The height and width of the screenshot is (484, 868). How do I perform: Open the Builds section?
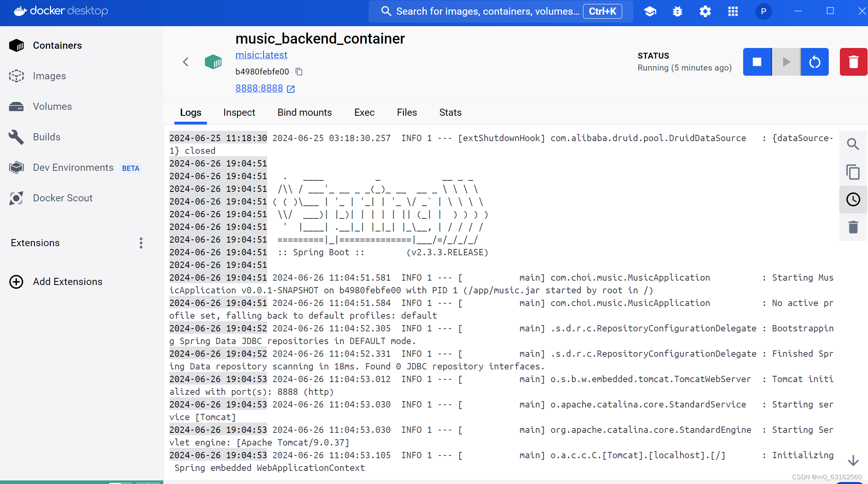point(46,137)
